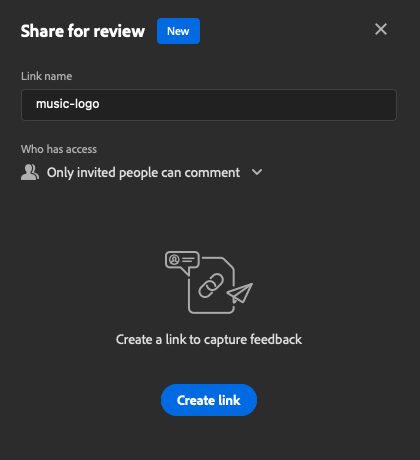Click the user avatar inside the comment bubble
Viewport: 420px width, 460px height.
174,259
